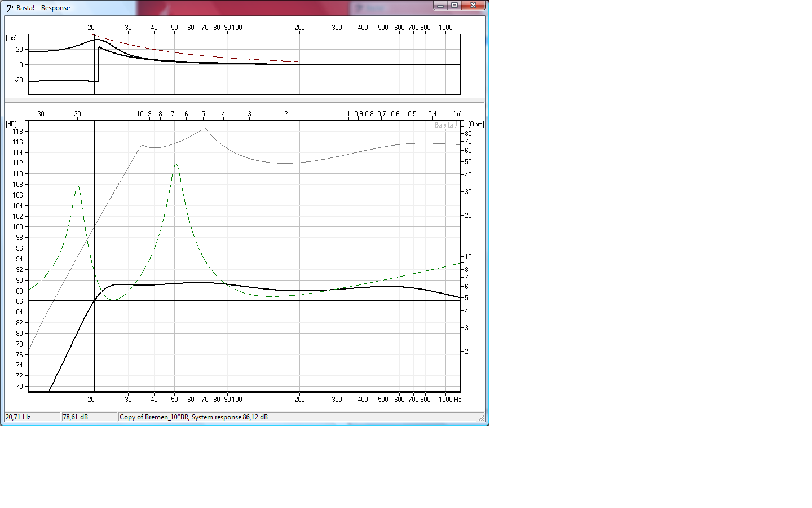This screenshot has height=508, width=812.
Task: Click the [ms] delay axis label
Action: click(11, 38)
